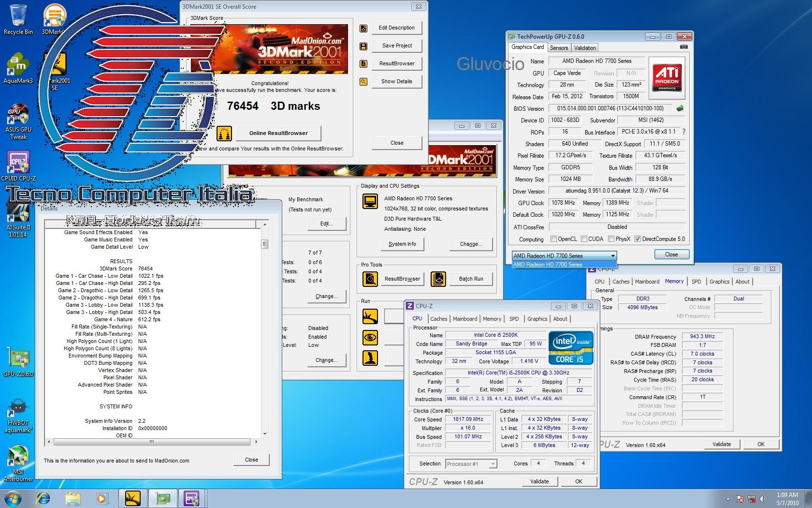Image resolution: width=812 pixels, height=508 pixels.
Task: Click Close in the 3DMark score window
Action: 397,143
